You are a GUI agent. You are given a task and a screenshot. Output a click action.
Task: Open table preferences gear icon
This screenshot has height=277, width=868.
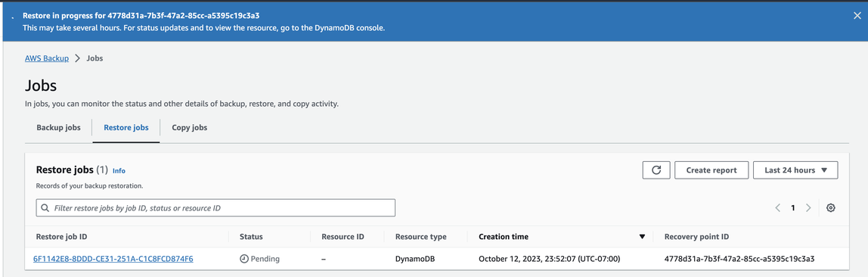point(830,207)
